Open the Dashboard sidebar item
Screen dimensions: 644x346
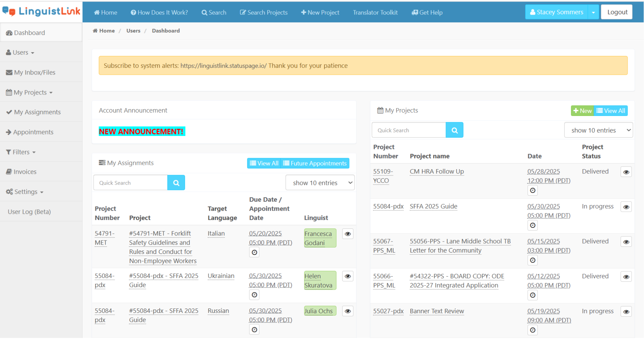pyautogui.click(x=41, y=32)
